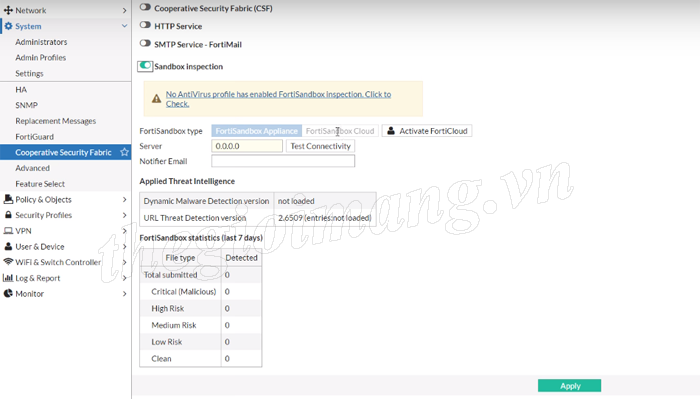Click the Network crosshair icon in sidebar
The width and height of the screenshot is (700, 399).
[8, 10]
